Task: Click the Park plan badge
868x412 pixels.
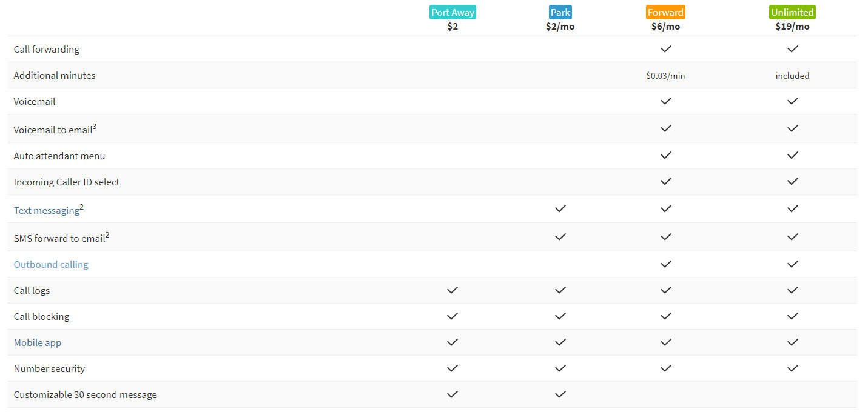Action: point(560,12)
